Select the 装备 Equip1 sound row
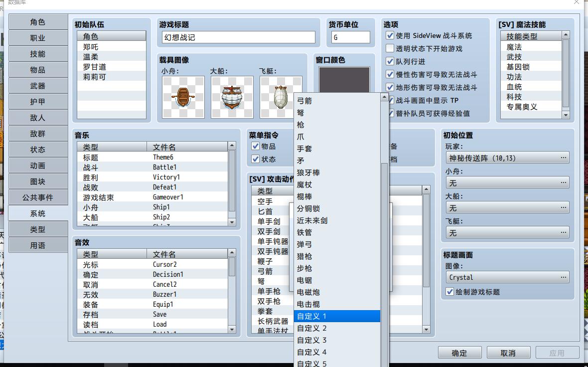588x367 pixels. [x=152, y=304]
